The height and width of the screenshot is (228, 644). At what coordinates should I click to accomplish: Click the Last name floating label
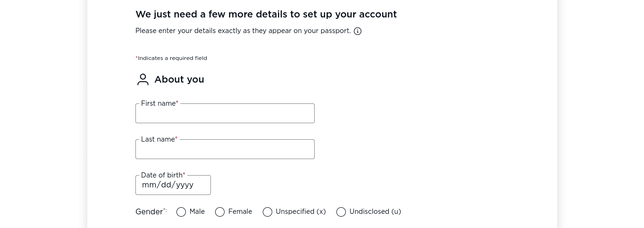coord(159,139)
